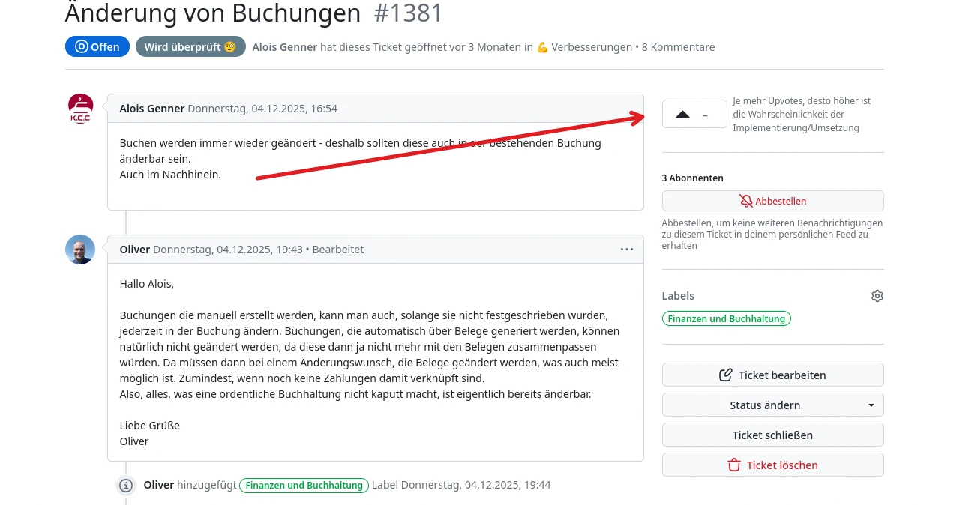Select the sidebar 'Finanzen und Buchhaltung' label
This screenshot has height=505, width=980.
[726, 318]
